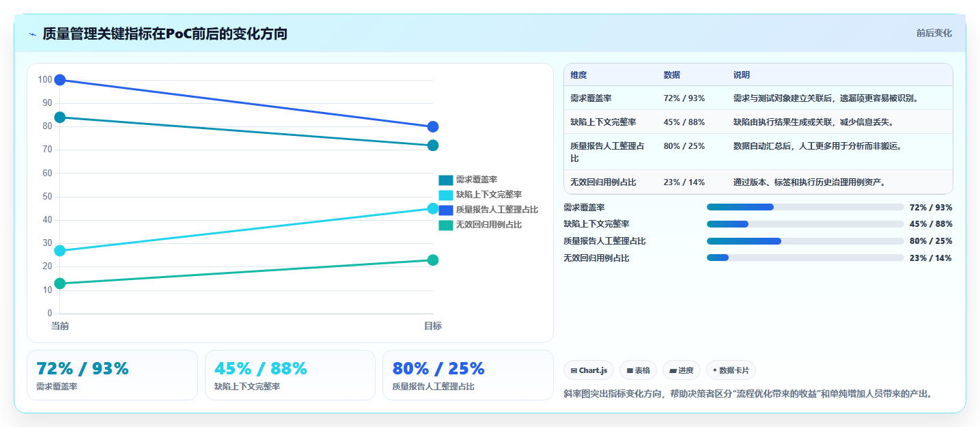
Task: Click the 100 y-axis tick label
Action: point(45,80)
